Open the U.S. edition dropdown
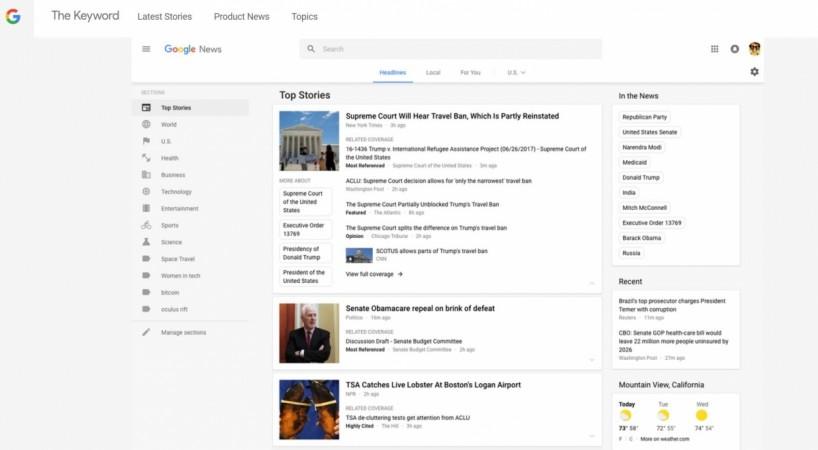 (x=516, y=73)
